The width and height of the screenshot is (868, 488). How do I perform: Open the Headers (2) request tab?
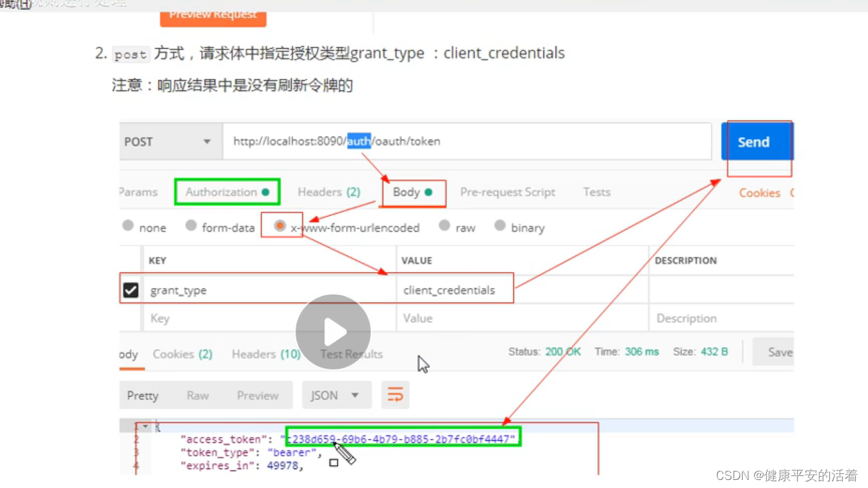[x=329, y=192]
